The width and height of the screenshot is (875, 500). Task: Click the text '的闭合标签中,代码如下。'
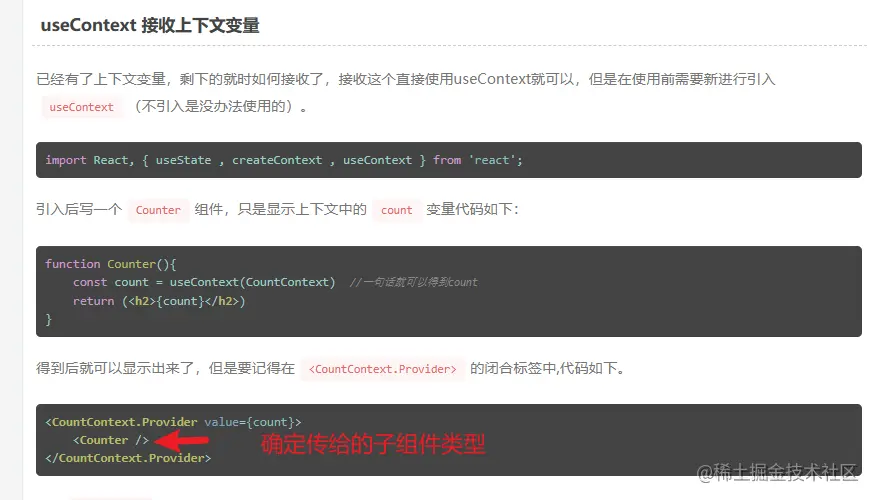click(547, 368)
